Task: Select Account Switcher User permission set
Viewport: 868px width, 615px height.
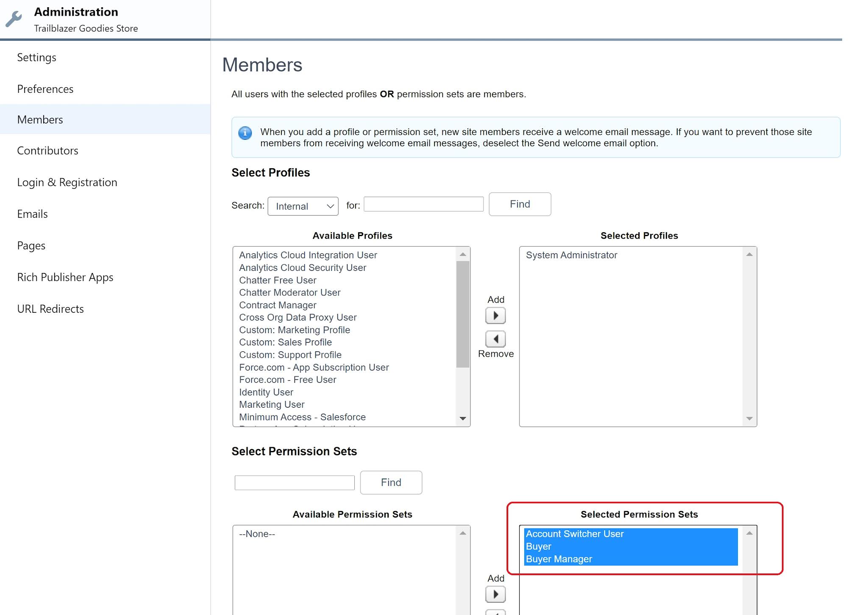Action: click(631, 534)
